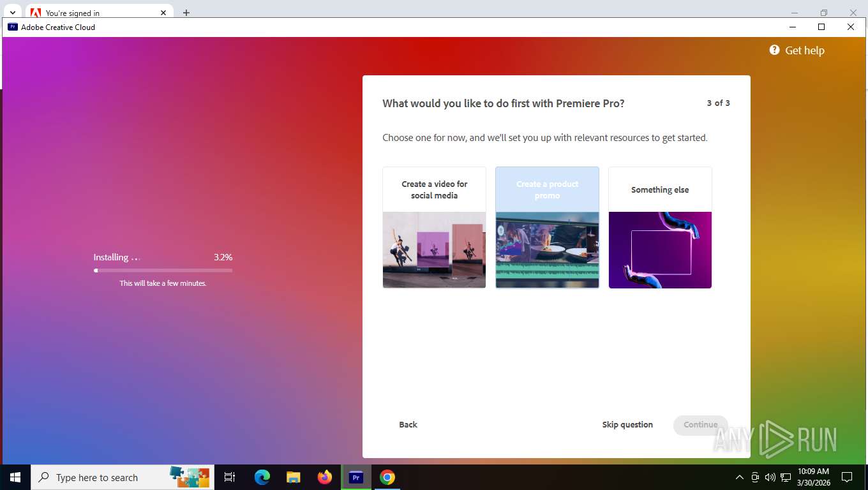Click Skip question
This screenshot has width=868, height=490.
(x=627, y=424)
